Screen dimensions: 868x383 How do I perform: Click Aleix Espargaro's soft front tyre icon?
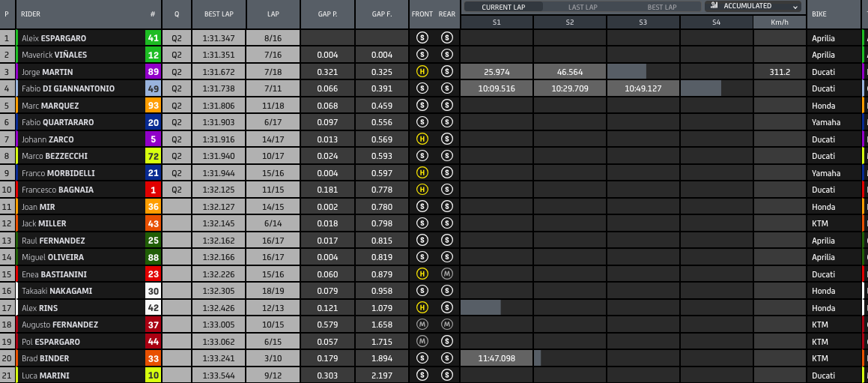tap(422, 38)
